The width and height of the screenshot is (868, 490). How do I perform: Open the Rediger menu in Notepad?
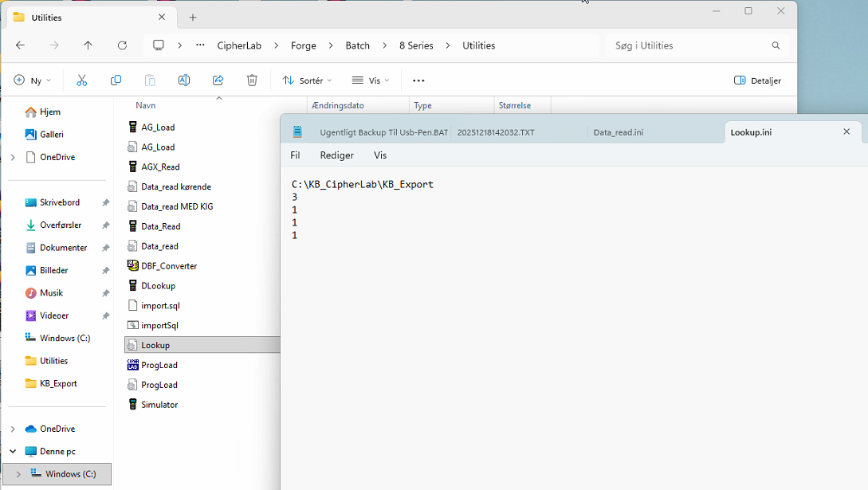point(336,155)
